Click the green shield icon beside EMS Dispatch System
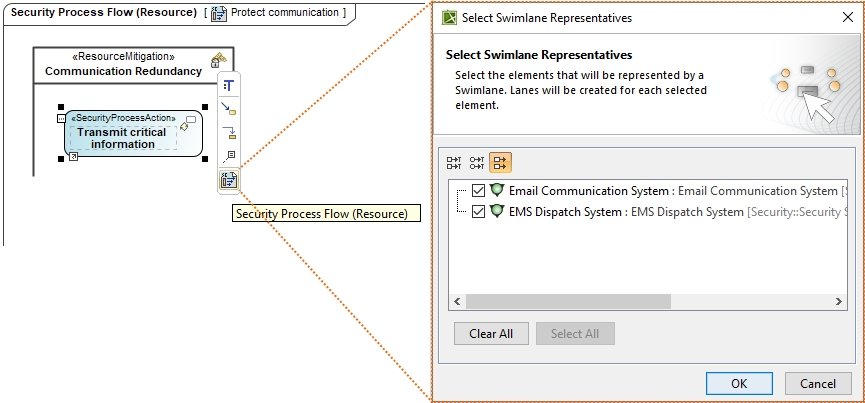 click(x=497, y=211)
